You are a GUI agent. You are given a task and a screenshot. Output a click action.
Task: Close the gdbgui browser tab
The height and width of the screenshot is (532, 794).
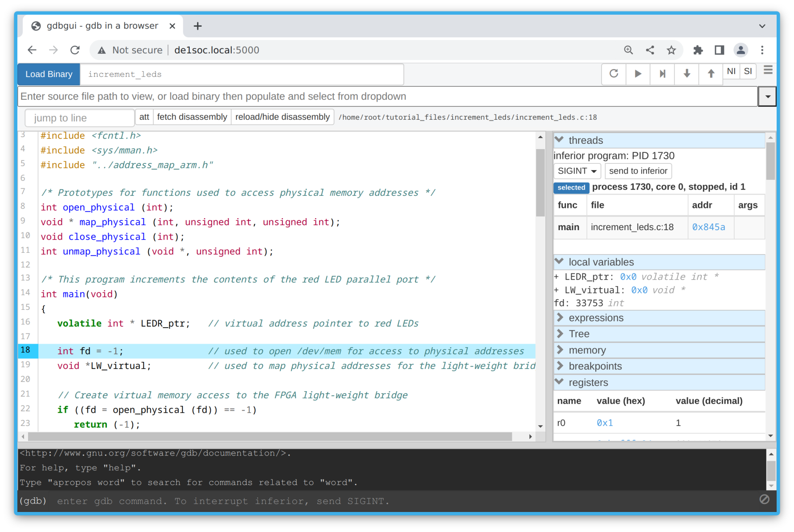(172, 26)
